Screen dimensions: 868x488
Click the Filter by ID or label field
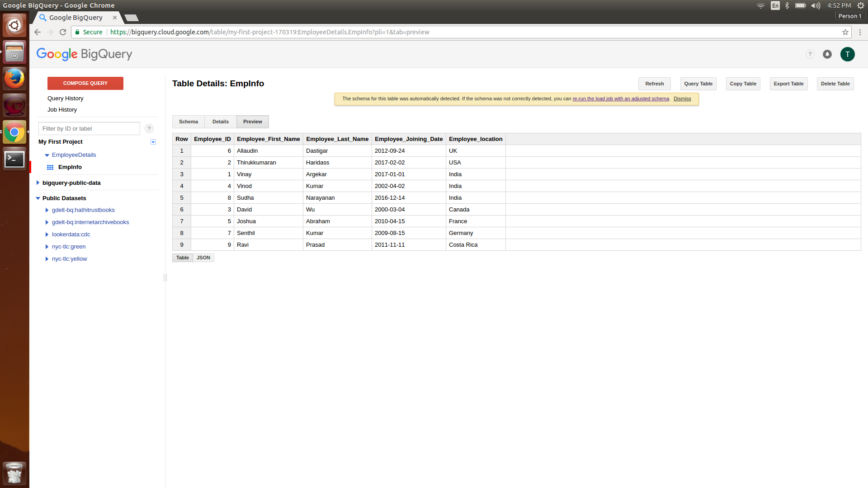(x=89, y=129)
